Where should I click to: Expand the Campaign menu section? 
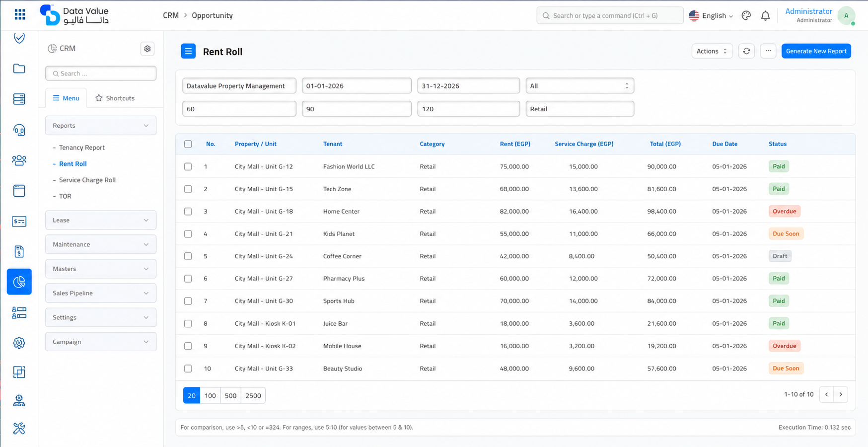pyautogui.click(x=101, y=342)
